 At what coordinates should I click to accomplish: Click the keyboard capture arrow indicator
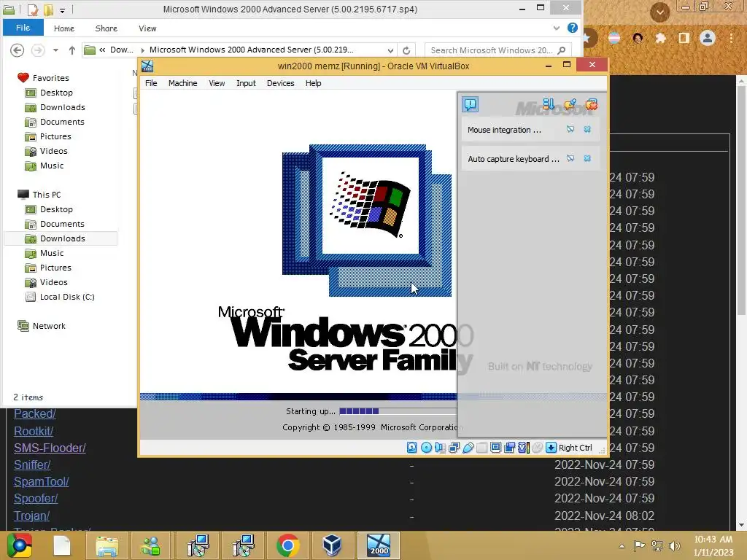(x=551, y=447)
